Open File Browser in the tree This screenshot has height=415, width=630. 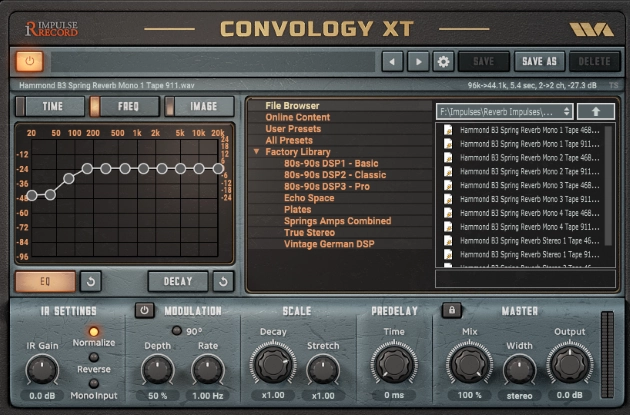(292, 106)
